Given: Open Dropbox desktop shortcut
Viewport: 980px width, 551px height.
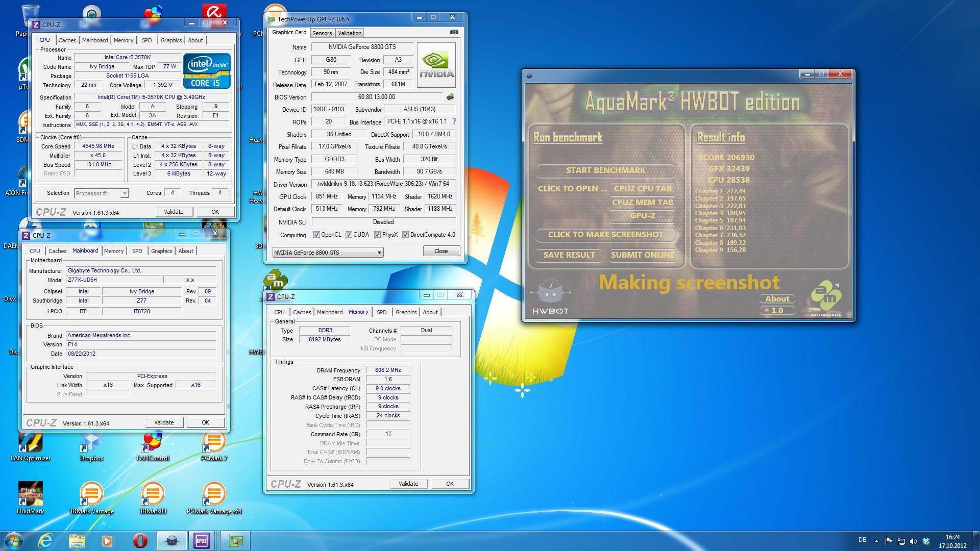Looking at the screenshot, I should click(92, 447).
